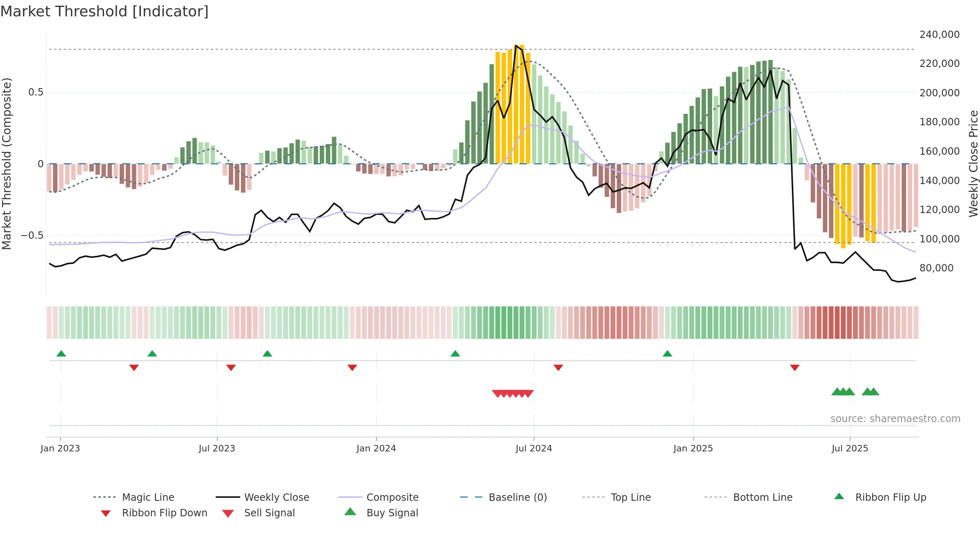980x551 pixels.
Task: Click the ribbon flip up marker near Sep 2023
Action: coord(267,353)
